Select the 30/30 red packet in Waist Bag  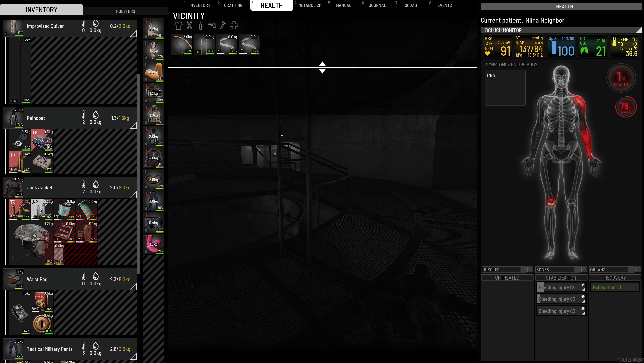(42, 301)
